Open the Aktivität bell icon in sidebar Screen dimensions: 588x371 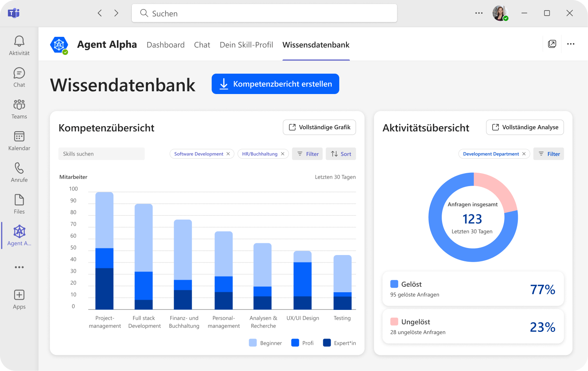[x=19, y=42]
